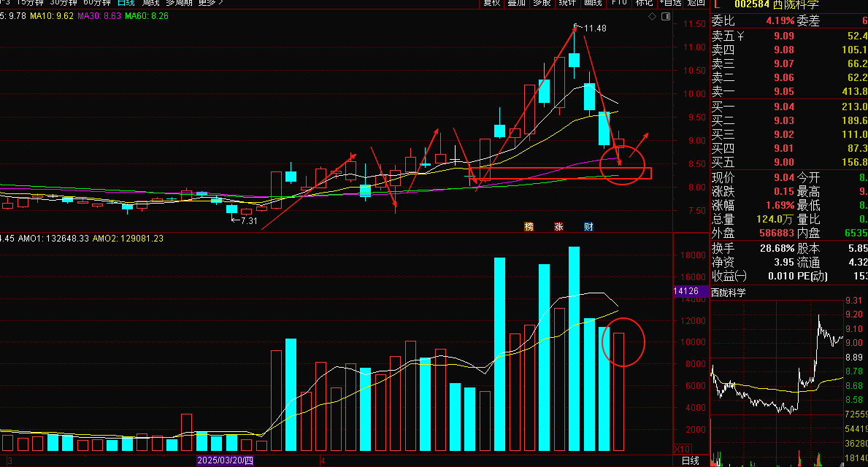Open the 多周期 multi-period view
This screenshot has height=467, width=868.
pyautogui.click(x=179, y=2)
